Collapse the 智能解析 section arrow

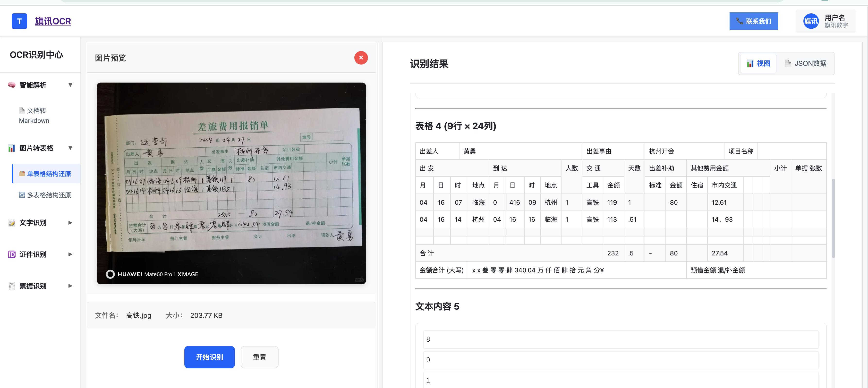click(70, 85)
